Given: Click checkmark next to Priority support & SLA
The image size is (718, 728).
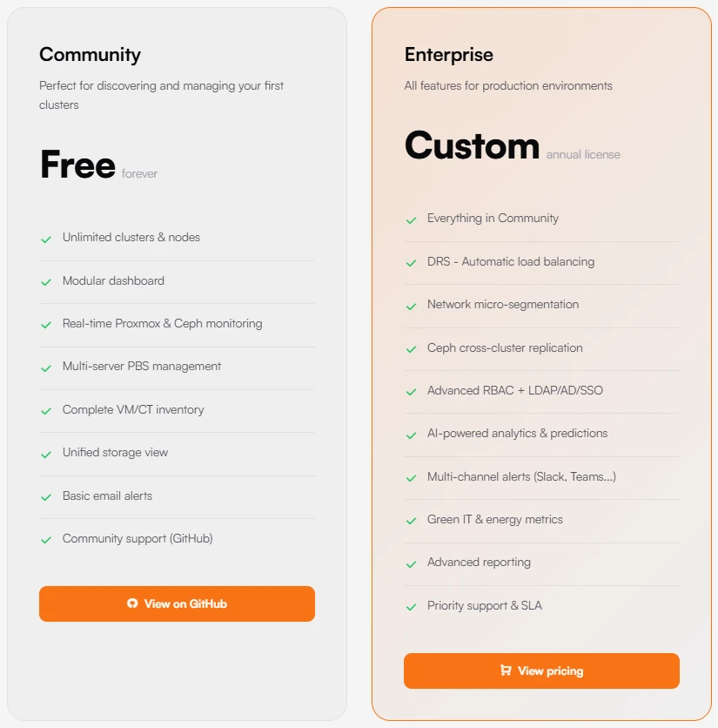Looking at the screenshot, I should [x=411, y=607].
